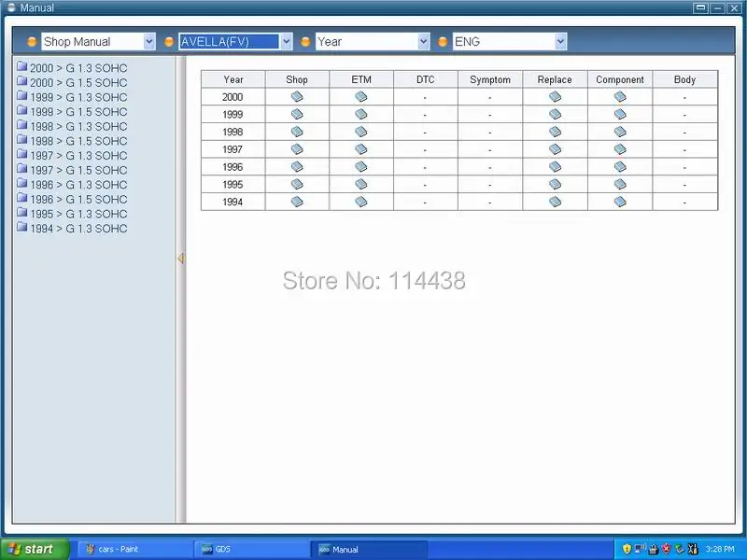
Task: Click the Windows Start button
Action: [35, 549]
